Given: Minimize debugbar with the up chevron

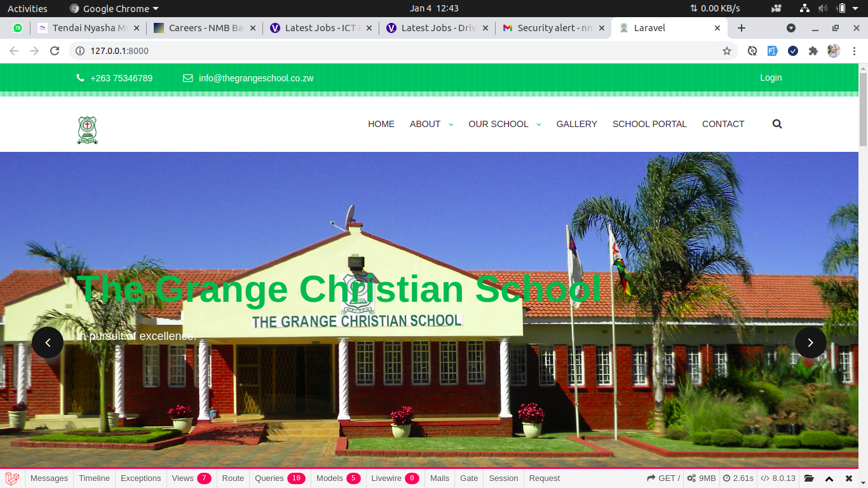Looking at the screenshot, I should point(829,478).
